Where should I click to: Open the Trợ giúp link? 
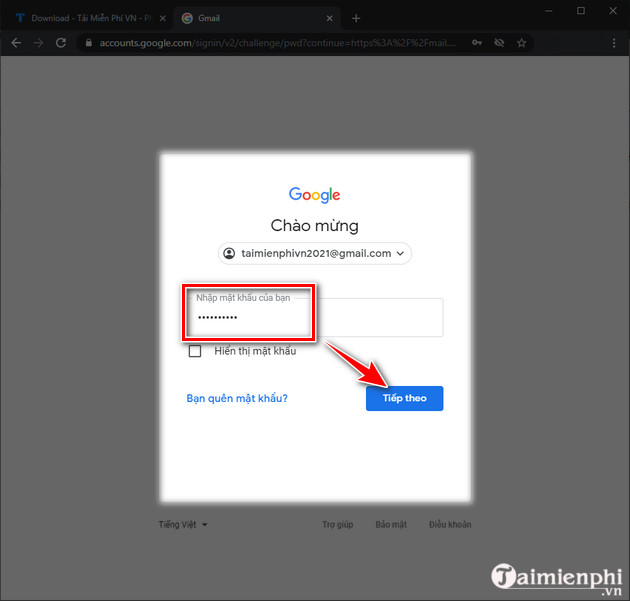pyautogui.click(x=338, y=524)
